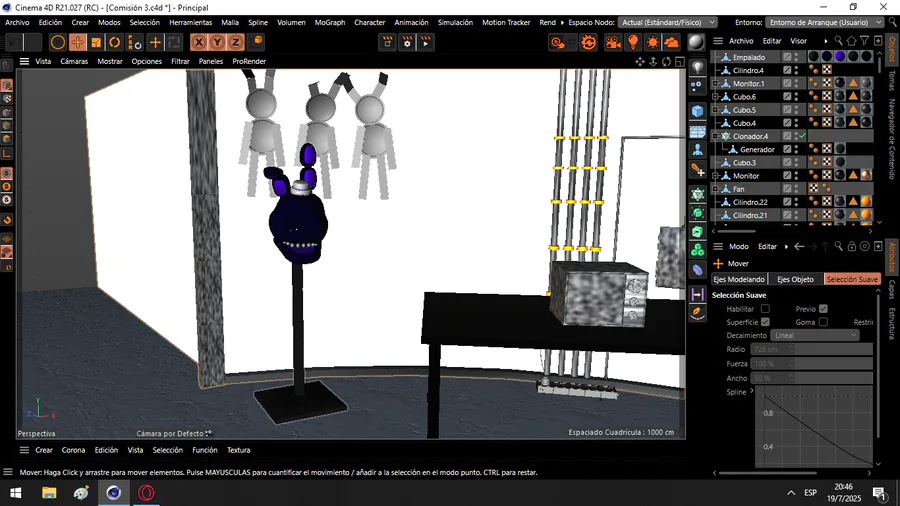900x506 pixels.
Task: Click the viewport orbit rotate icon
Action: pyautogui.click(x=666, y=61)
